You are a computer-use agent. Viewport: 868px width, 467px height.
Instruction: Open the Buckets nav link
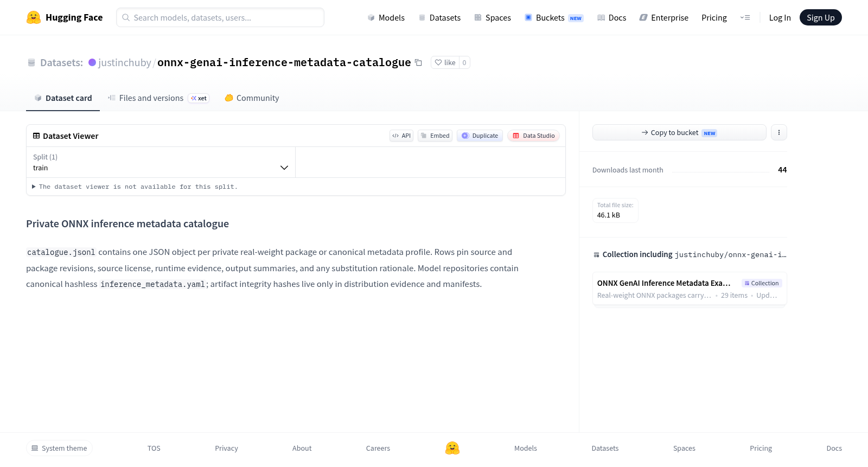[553, 18]
